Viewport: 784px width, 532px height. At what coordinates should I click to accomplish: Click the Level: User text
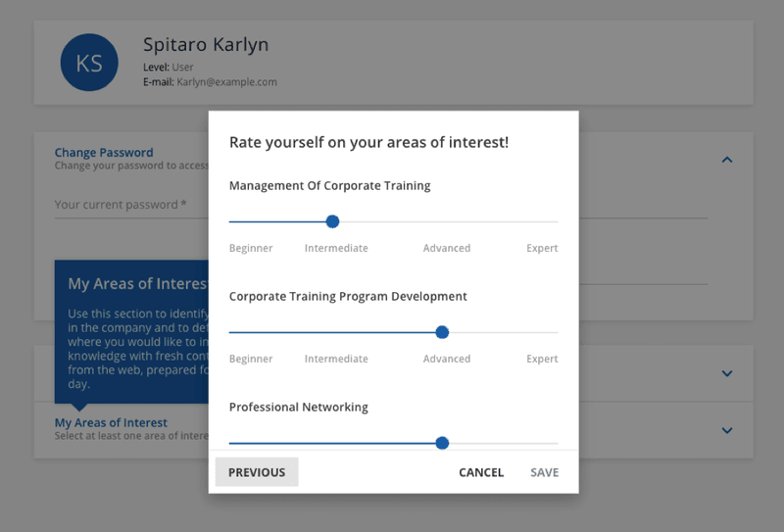168,67
